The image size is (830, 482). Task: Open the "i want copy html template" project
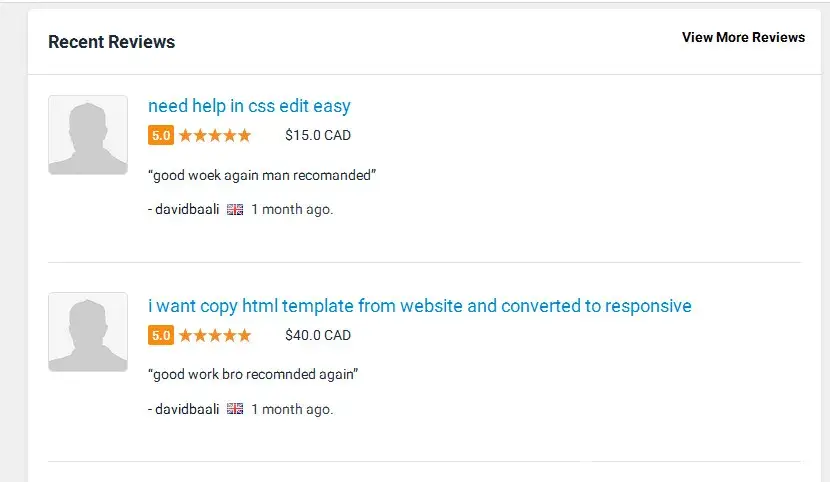tap(419, 305)
